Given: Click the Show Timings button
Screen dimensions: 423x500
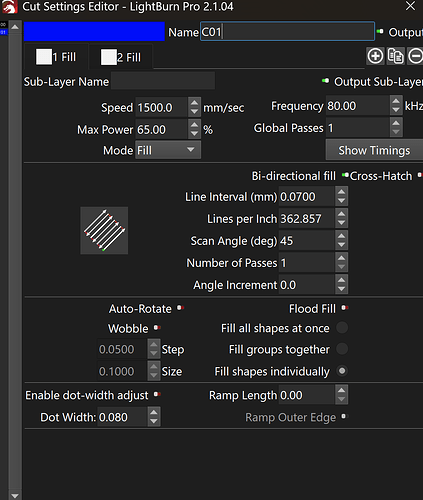Looking at the screenshot, I should click(x=374, y=150).
